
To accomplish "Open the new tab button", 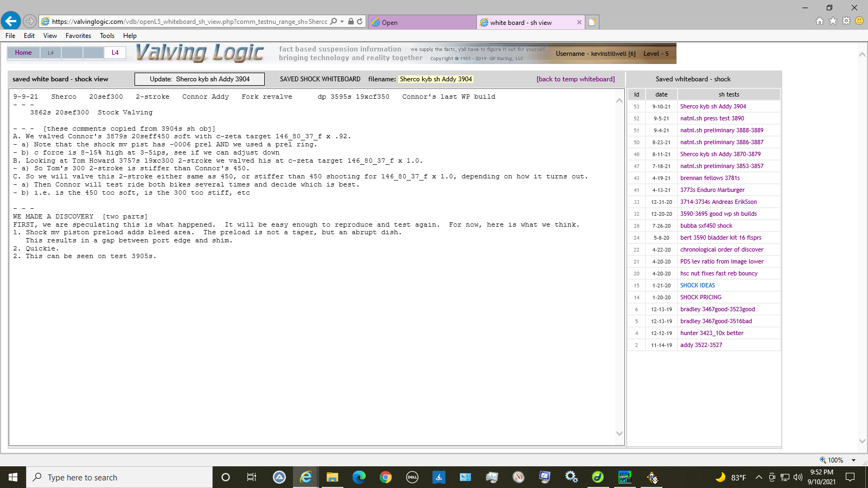I will (x=592, y=22).
